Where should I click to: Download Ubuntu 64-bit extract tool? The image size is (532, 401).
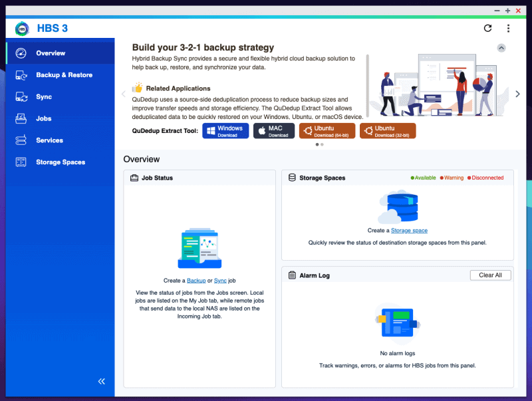click(x=327, y=131)
